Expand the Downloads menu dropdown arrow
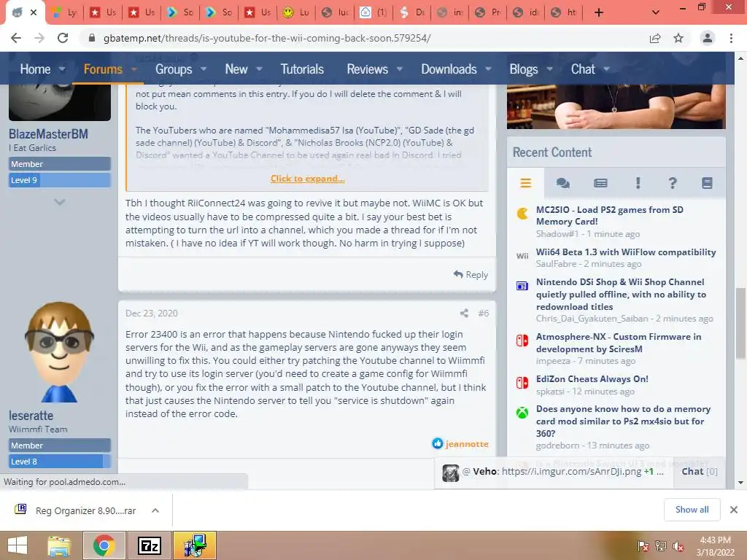Image resolution: width=747 pixels, height=560 pixels. click(488, 69)
